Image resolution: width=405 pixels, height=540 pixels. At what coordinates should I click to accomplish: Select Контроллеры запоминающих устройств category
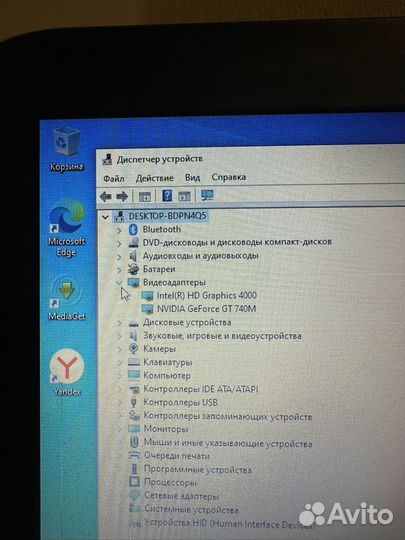(x=228, y=416)
